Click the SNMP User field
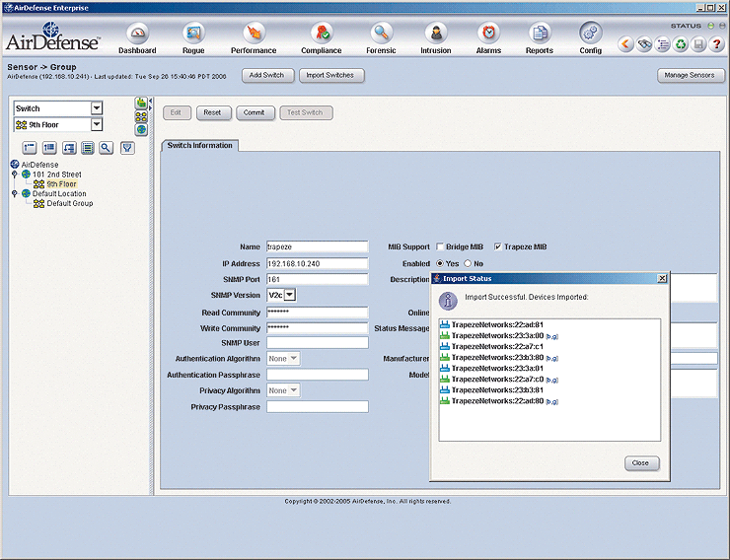The height and width of the screenshot is (560, 730). [318, 343]
